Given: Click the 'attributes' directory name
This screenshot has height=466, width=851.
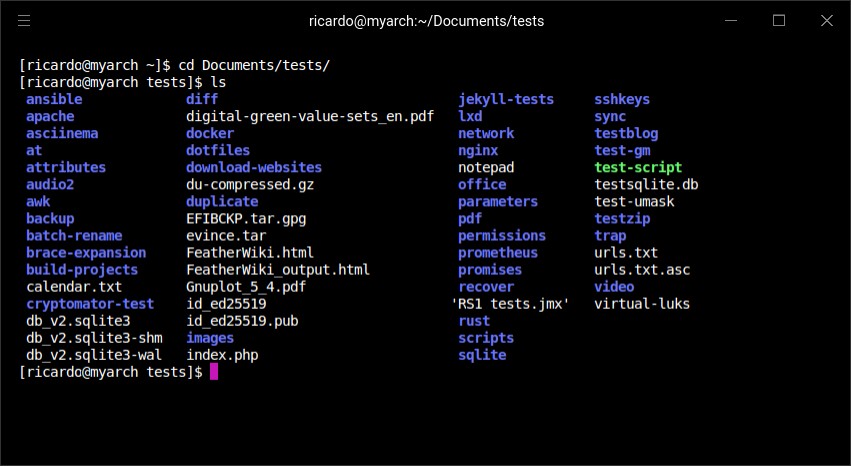Looking at the screenshot, I should [x=66, y=167].
